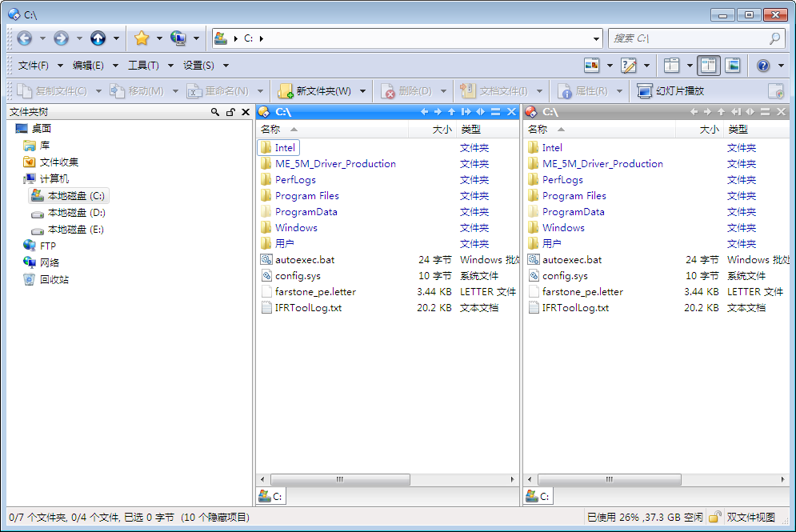Image resolution: width=796 pixels, height=532 pixels.
Task: Go back in the right C:\ pane
Action: point(694,112)
